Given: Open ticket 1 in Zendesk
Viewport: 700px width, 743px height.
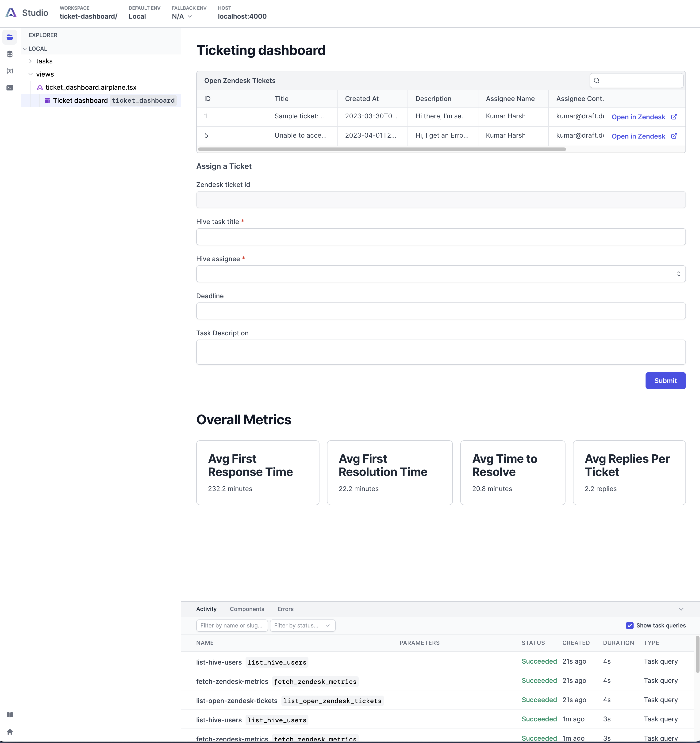Looking at the screenshot, I should 644,117.
